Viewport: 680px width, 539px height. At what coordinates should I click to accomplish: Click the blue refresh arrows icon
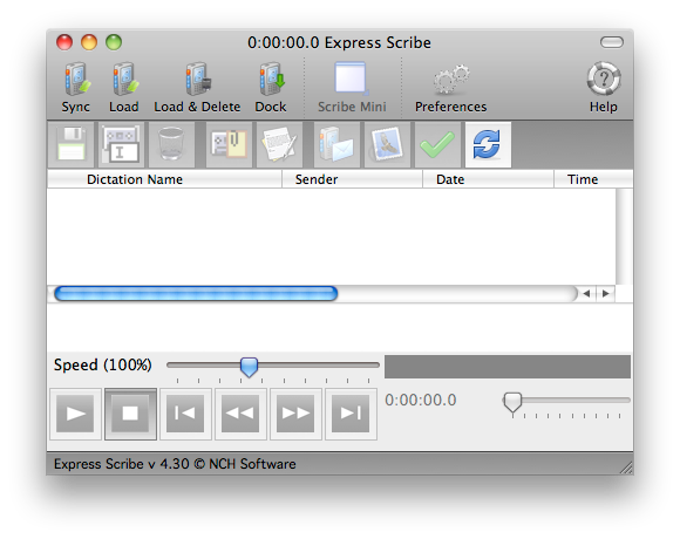pyautogui.click(x=488, y=145)
